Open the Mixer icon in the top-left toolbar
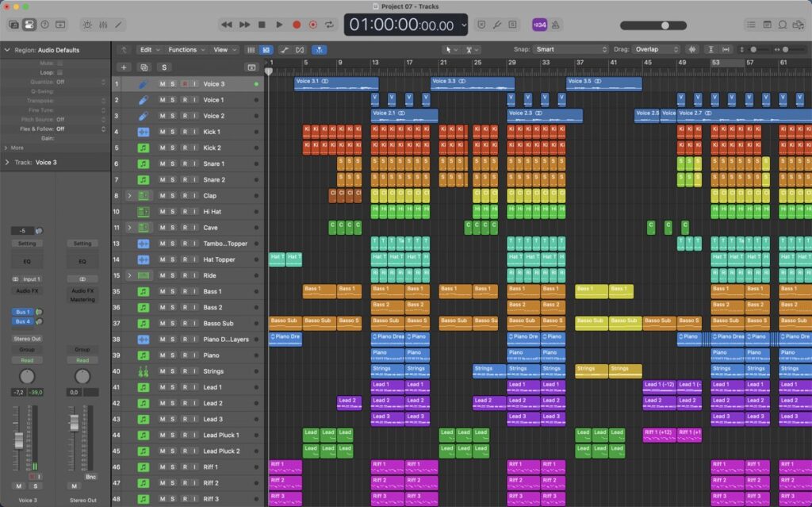812x507 pixels. click(104, 25)
